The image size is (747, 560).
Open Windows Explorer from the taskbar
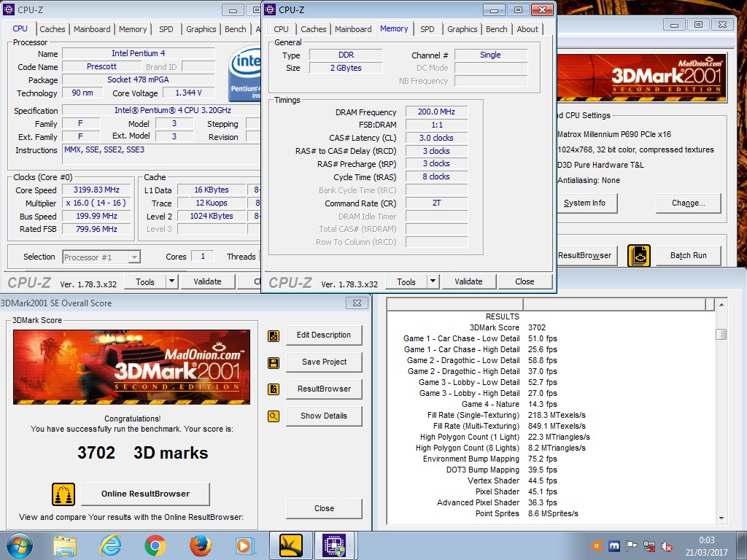(65, 545)
